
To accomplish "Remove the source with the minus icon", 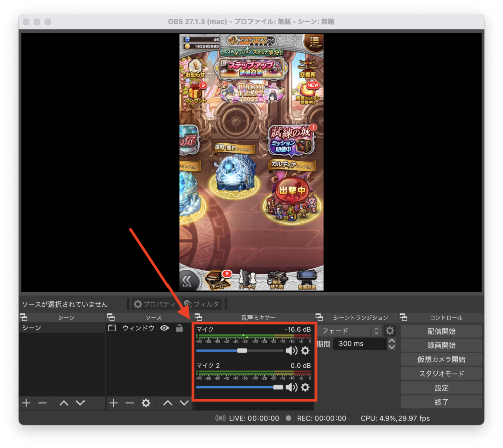I will [130, 403].
